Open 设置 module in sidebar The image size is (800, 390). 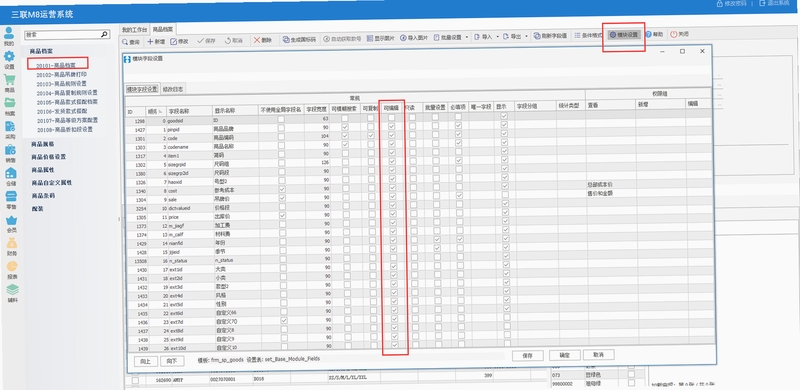point(9,60)
